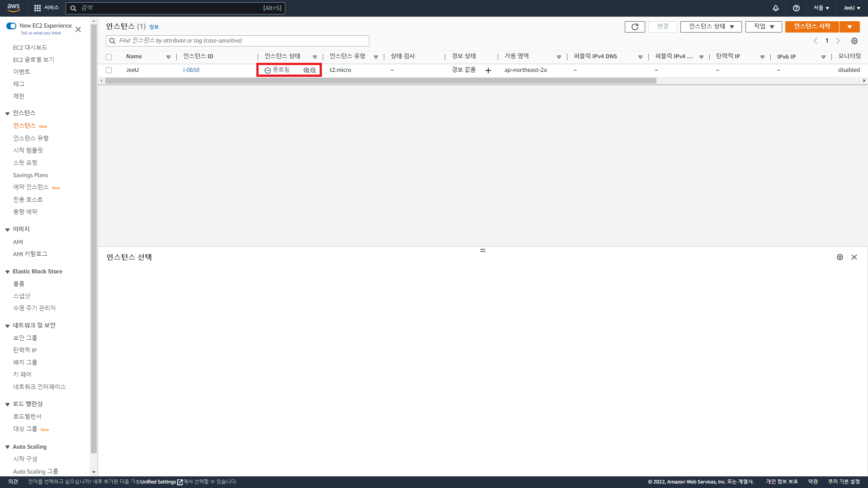The height and width of the screenshot is (488, 868).
Task: Open the AWS notifications bell
Action: coord(776,8)
